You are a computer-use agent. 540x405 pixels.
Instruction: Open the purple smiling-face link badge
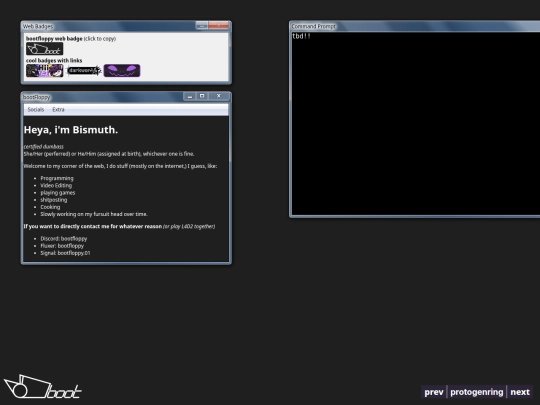click(x=122, y=71)
